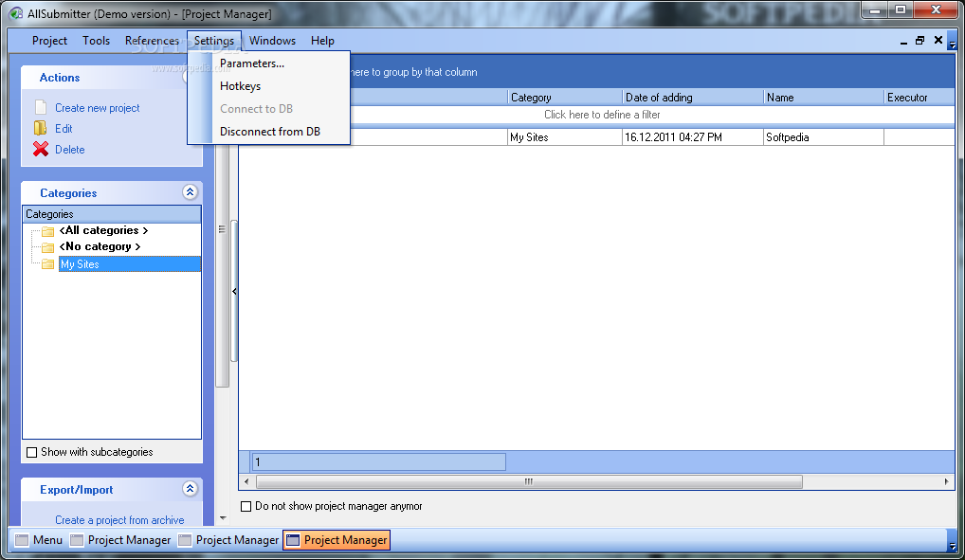Image resolution: width=965 pixels, height=560 pixels.
Task: Click the Menu taskbar window icon
Action: coord(22,540)
